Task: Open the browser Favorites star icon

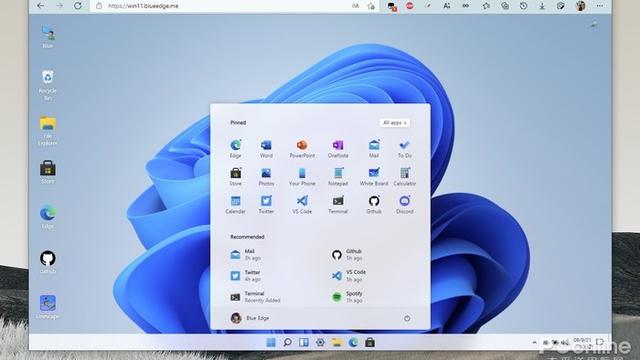Action: 486,6
